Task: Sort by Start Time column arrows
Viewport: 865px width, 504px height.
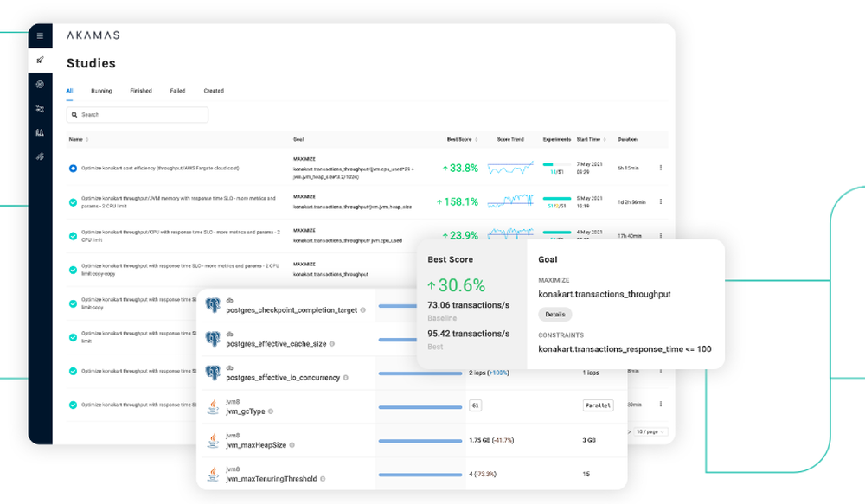Action: tap(605, 139)
